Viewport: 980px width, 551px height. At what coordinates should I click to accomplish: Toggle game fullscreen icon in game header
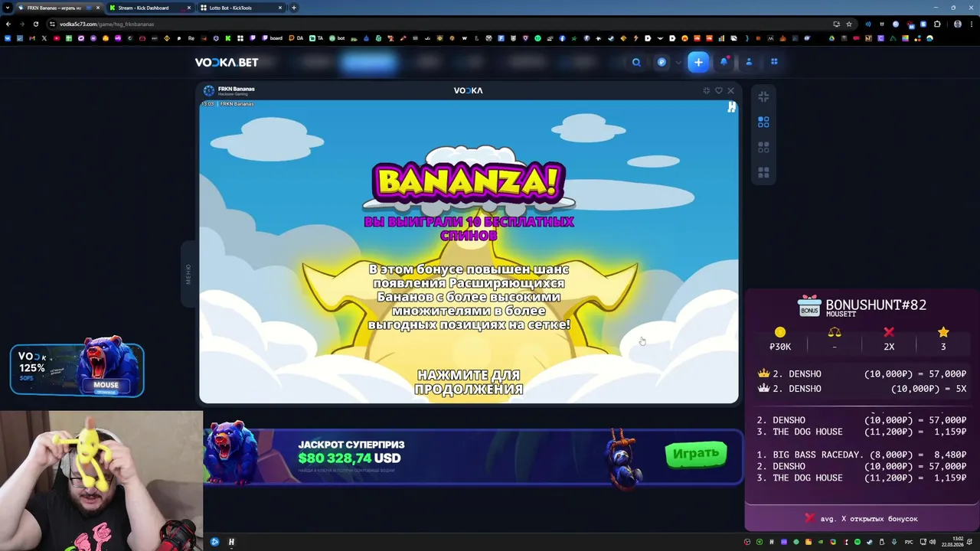coord(706,90)
